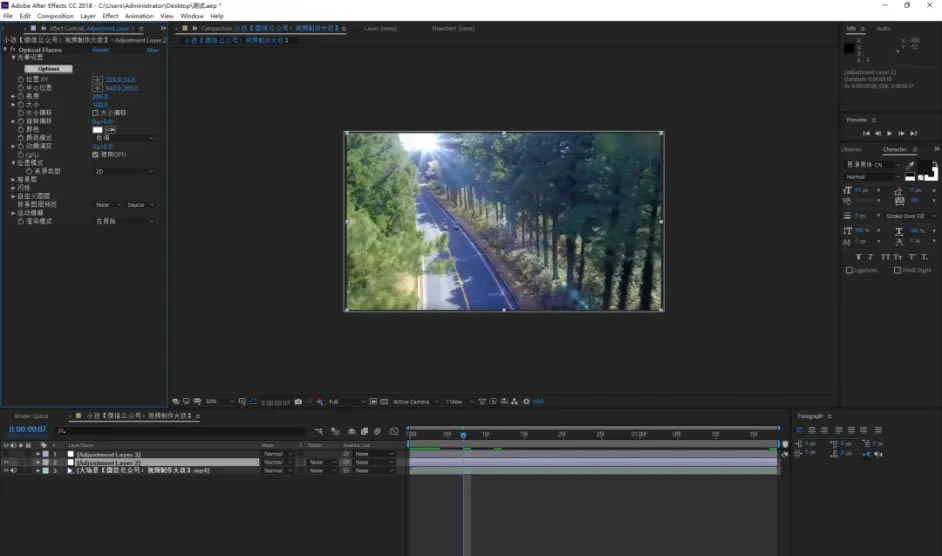Click the white color swatch in effect controls

point(98,129)
